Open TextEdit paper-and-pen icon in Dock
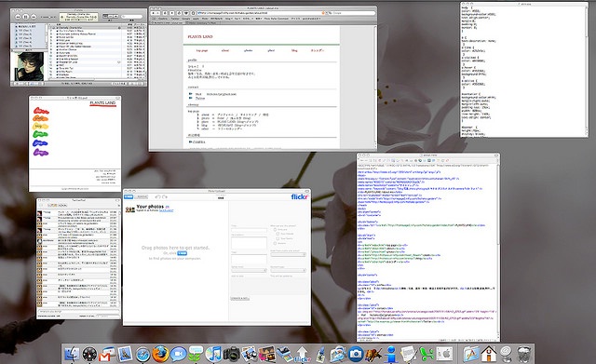 coord(409,354)
